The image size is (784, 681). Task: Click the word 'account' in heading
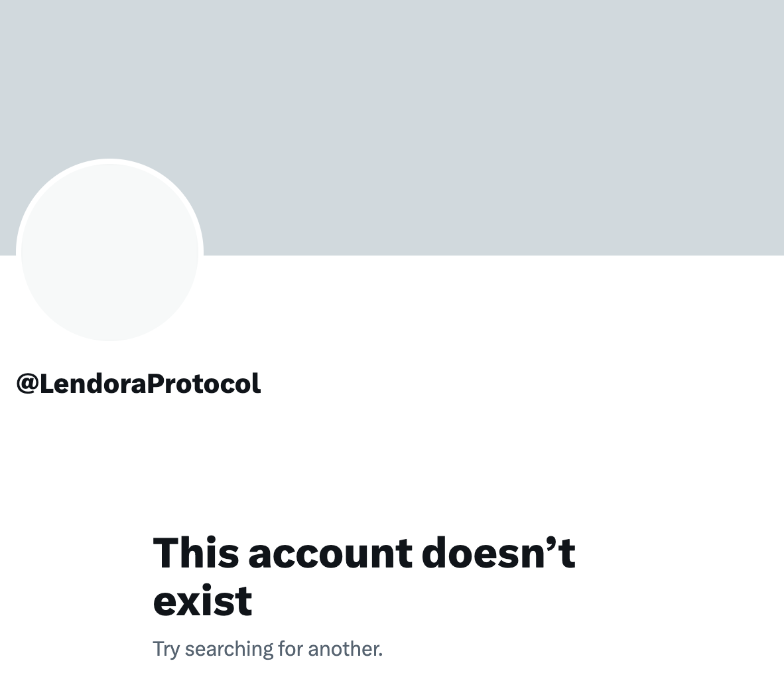(330, 554)
